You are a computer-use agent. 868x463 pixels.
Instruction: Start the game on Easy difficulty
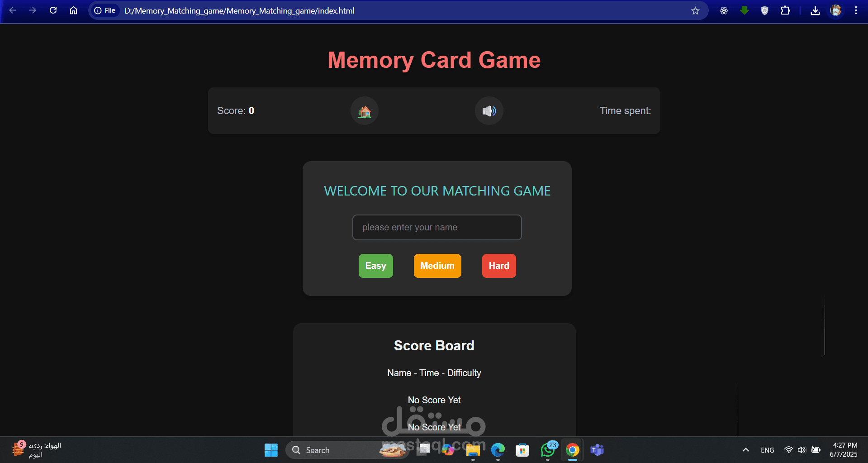point(376,266)
